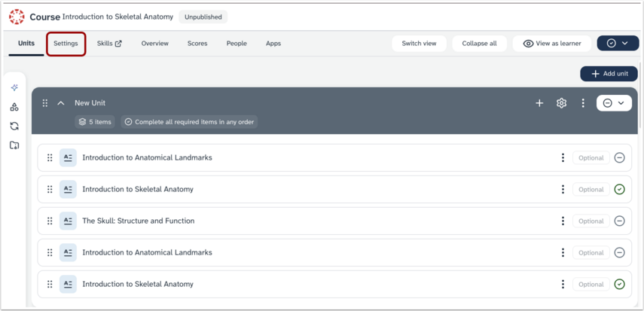The width and height of the screenshot is (644, 311).
Task: Open New Unit gear settings
Action: pos(561,103)
